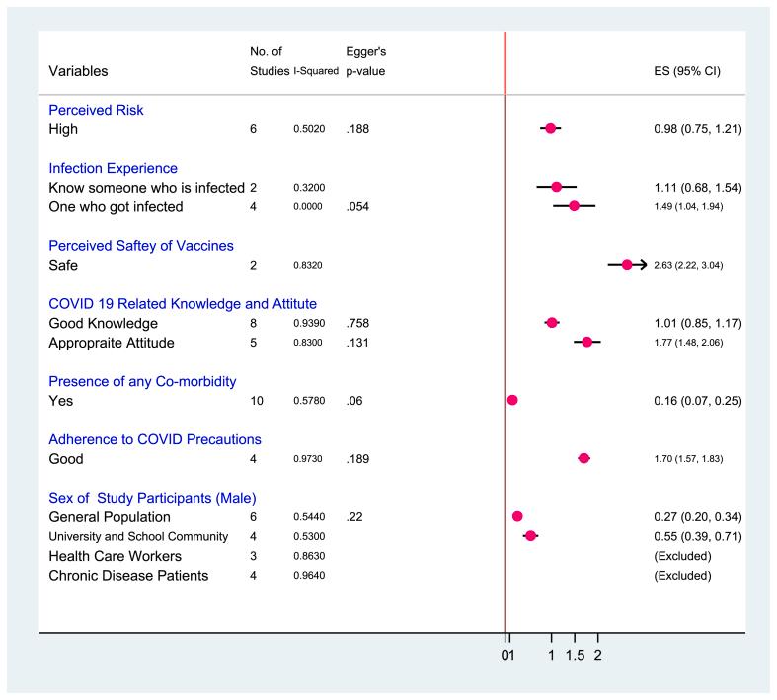Screen dimensions: 777x700
Task: Select the Co-morbidity Yes marker dot
Action: pyautogui.click(x=512, y=400)
